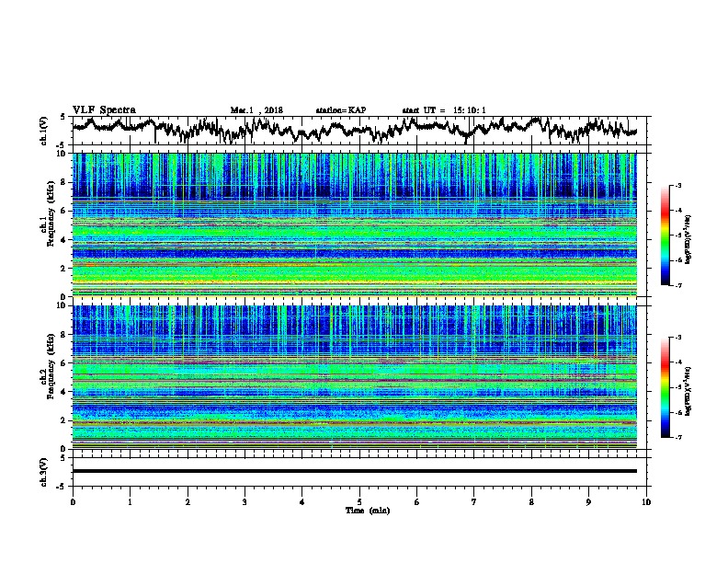This screenshot has height=563, width=728.
Task: Click time axis tick label "9"
Action: point(588,502)
